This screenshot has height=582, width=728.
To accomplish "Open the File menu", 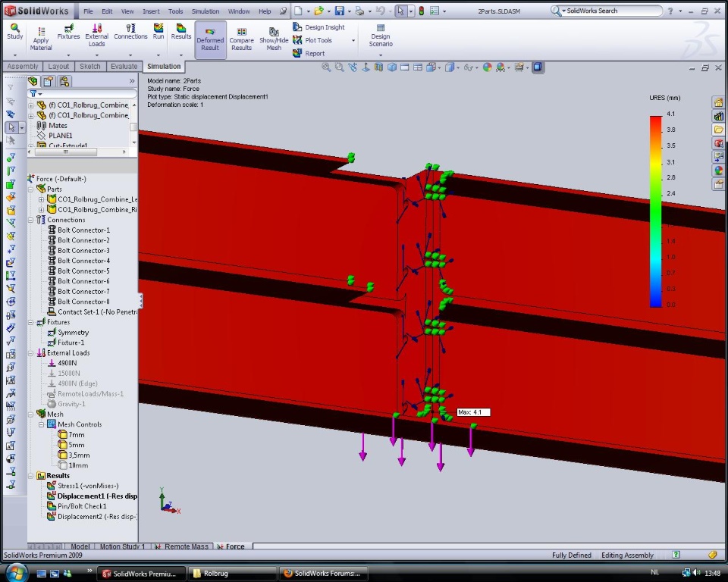I will [88, 11].
